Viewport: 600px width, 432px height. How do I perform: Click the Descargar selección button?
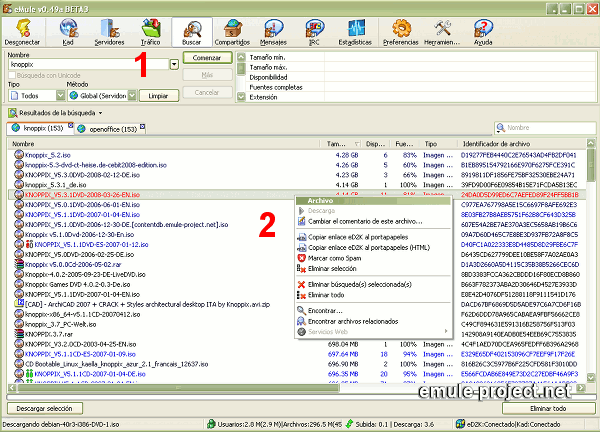[46, 409]
